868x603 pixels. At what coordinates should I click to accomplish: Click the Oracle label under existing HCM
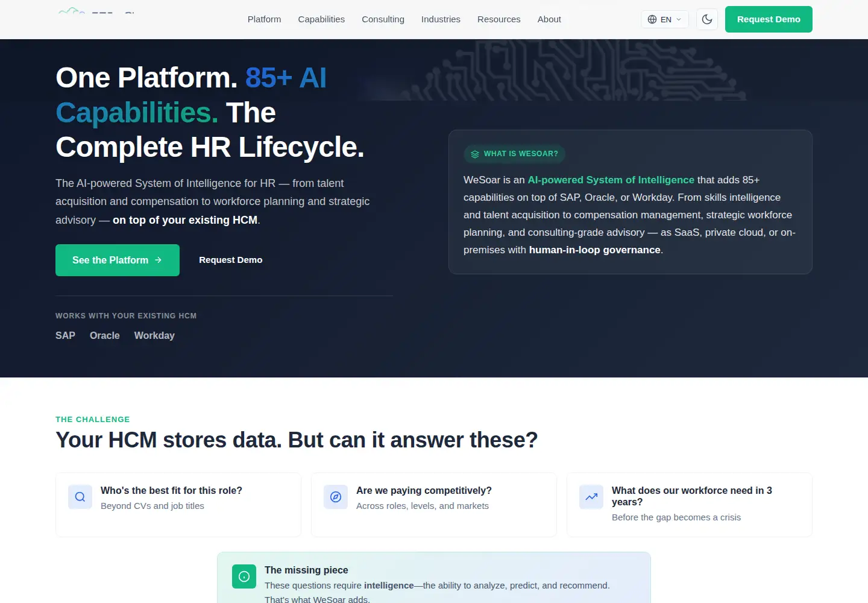pos(105,335)
